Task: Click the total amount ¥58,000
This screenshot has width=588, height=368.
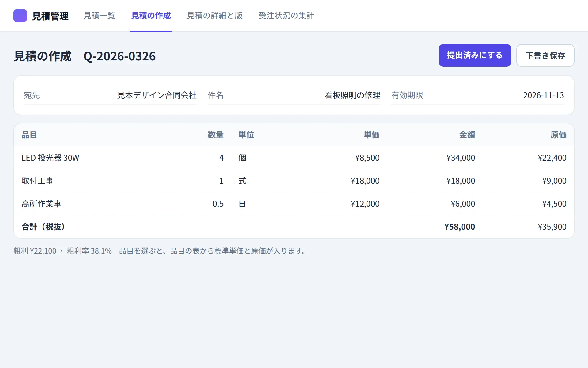Action: (x=460, y=227)
